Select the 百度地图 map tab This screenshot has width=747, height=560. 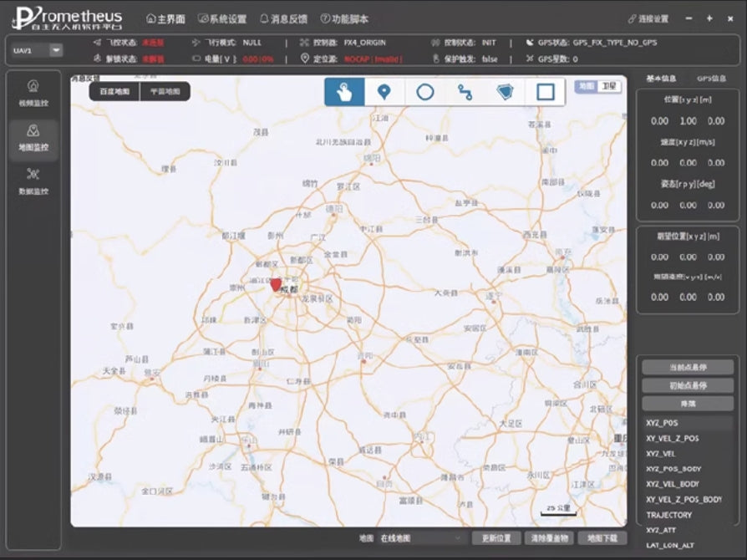(114, 91)
